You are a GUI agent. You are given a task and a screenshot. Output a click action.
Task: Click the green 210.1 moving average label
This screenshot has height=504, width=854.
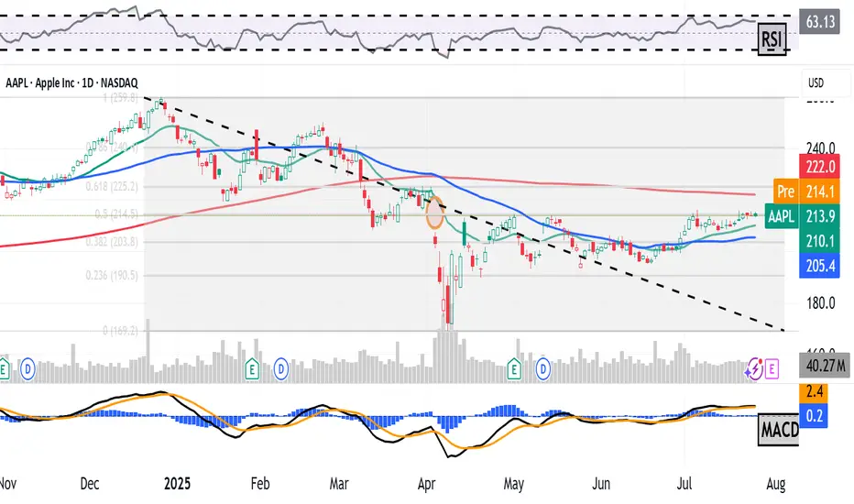coord(820,241)
